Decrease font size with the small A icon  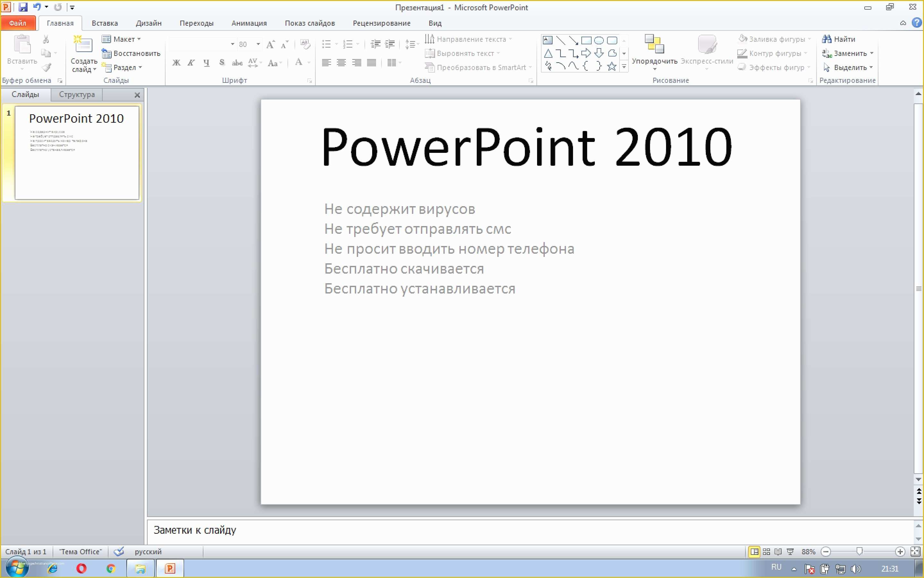[x=285, y=44]
